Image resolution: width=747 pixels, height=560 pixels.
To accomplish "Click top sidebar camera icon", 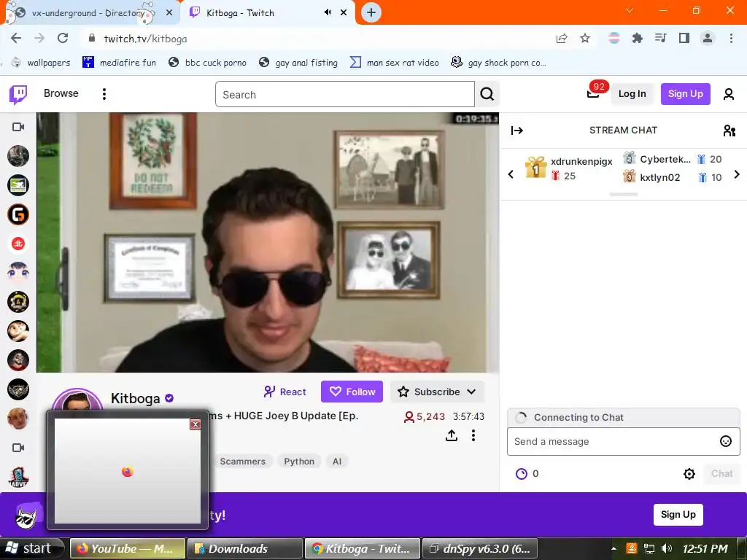I will pos(18,127).
